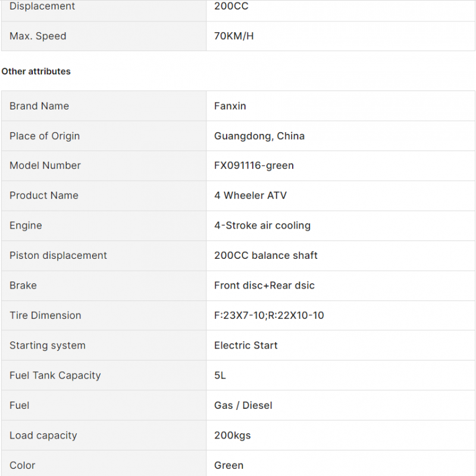Click the 'Other attributes' heading
The height and width of the screenshot is (476, 476).
coord(36,71)
